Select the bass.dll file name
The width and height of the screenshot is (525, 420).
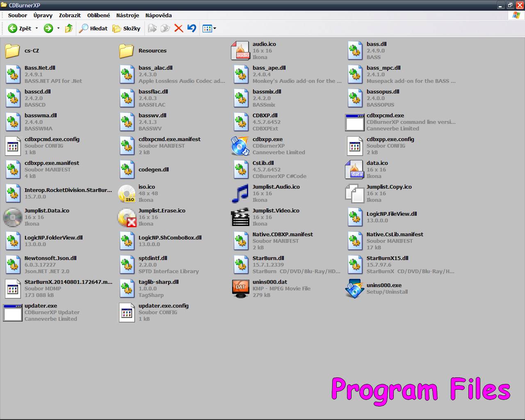377,44
